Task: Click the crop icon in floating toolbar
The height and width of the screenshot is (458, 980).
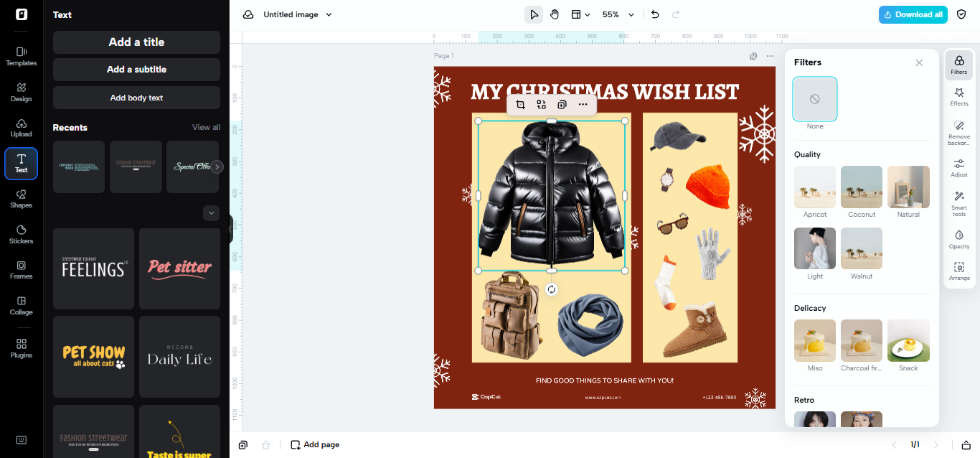Action: pos(521,105)
